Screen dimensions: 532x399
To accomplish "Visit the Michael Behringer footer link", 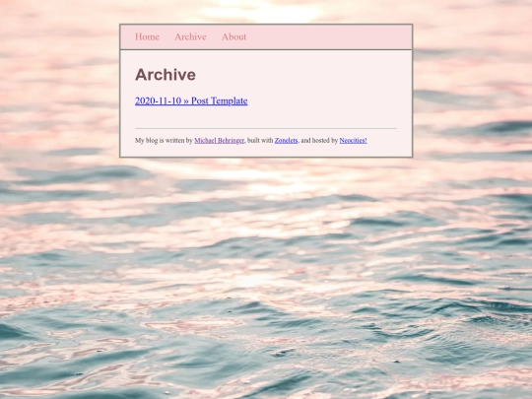I will coord(219,141).
